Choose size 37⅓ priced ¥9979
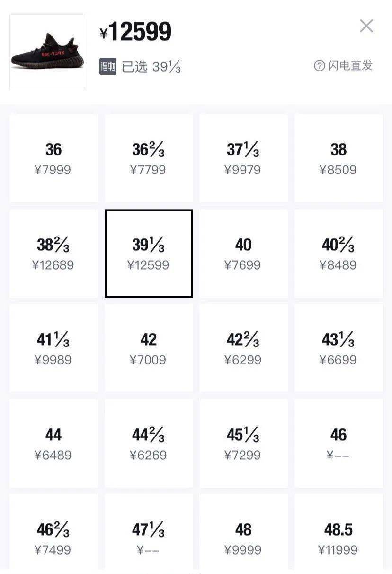 pyautogui.click(x=243, y=158)
